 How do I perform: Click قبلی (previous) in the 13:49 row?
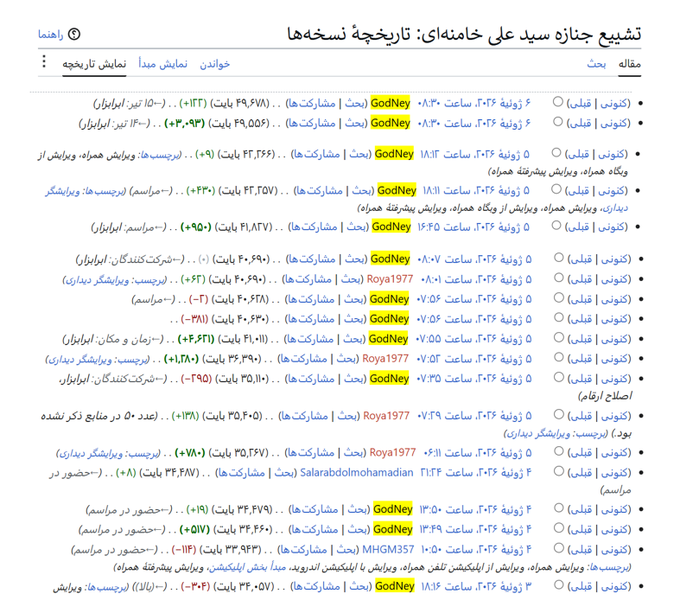tap(582, 529)
